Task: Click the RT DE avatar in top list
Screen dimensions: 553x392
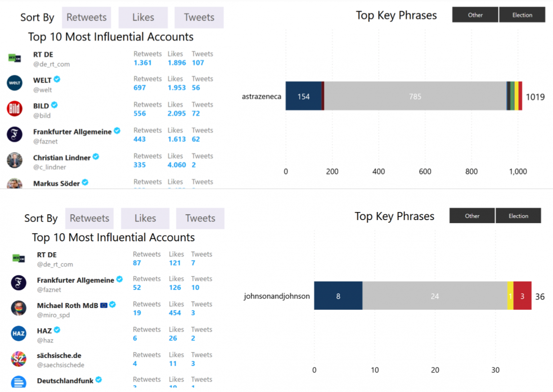Action: point(14,58)
